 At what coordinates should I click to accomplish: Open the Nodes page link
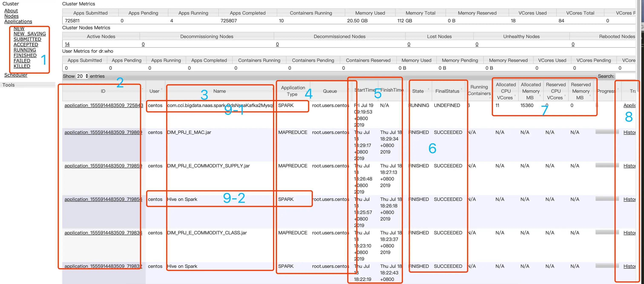pos(11,16)
